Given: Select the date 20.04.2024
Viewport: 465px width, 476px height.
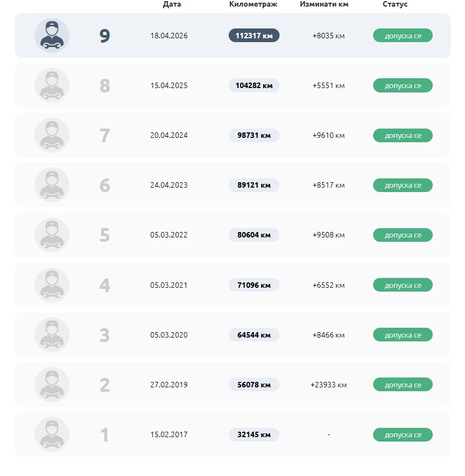Looking at the screenshot, I should coord(168,135).
